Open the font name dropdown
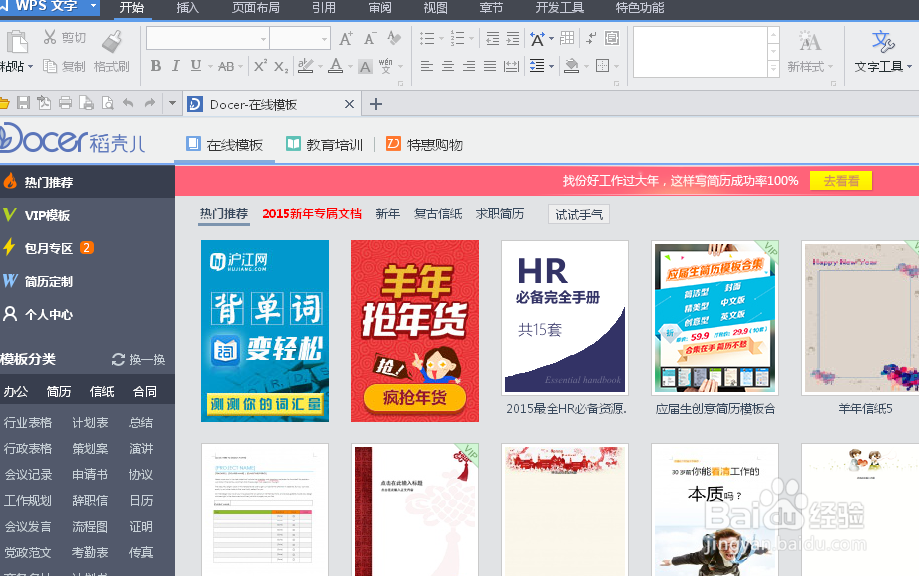Viewport: 919px width, 576px height. click(264, 39)
